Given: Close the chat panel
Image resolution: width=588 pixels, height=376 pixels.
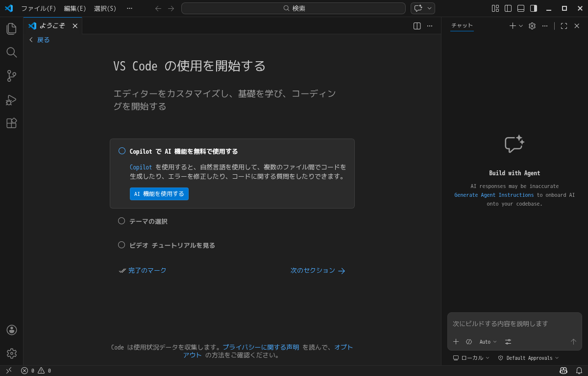Looking at the screenshot, I should (x=577, y=26).
